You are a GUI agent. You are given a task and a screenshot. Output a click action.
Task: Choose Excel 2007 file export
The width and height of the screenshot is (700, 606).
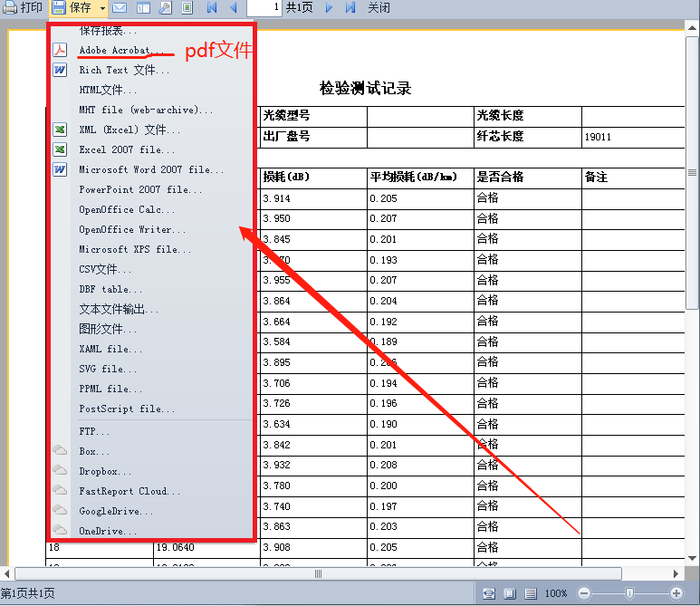[x=127, y=149]
